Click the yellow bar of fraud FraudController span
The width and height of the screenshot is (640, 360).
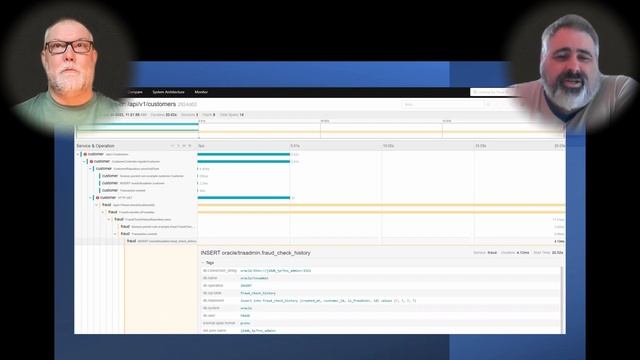[x=381, y=212]
